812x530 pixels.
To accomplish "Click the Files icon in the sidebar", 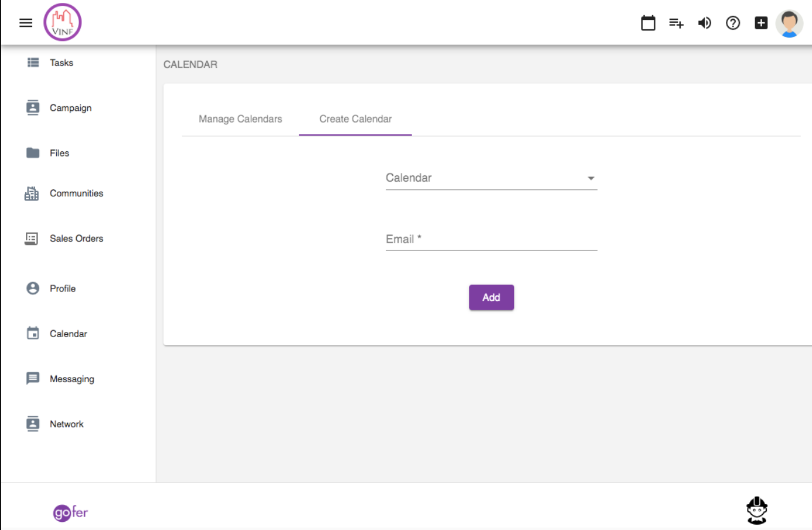I will point(32,152).
